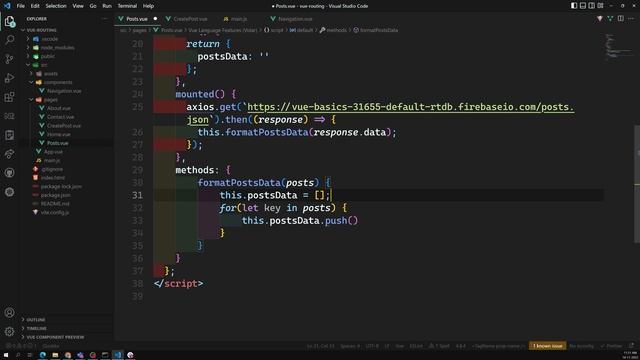Open the Selection menu
640x360 pixels.
[56, 6]
